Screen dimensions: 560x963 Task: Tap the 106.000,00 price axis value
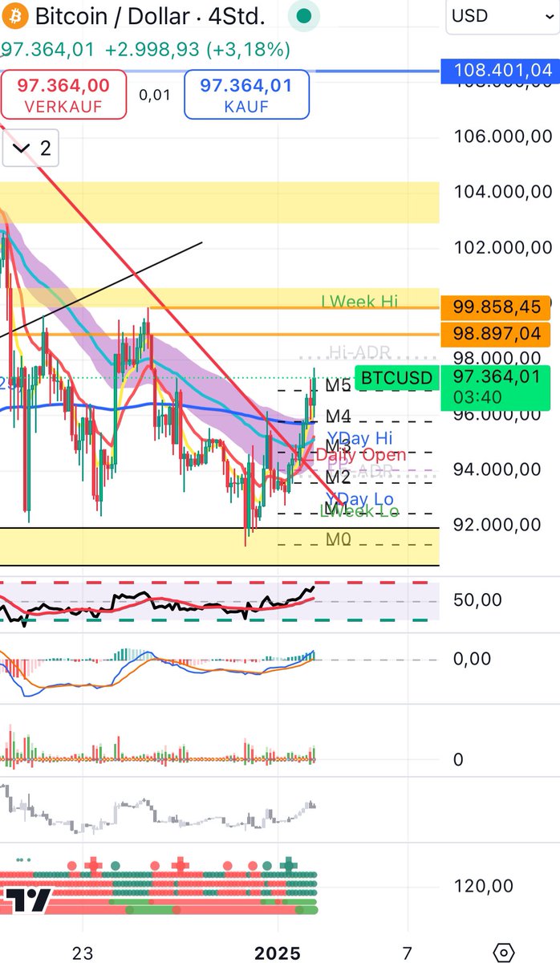[502, 137]
